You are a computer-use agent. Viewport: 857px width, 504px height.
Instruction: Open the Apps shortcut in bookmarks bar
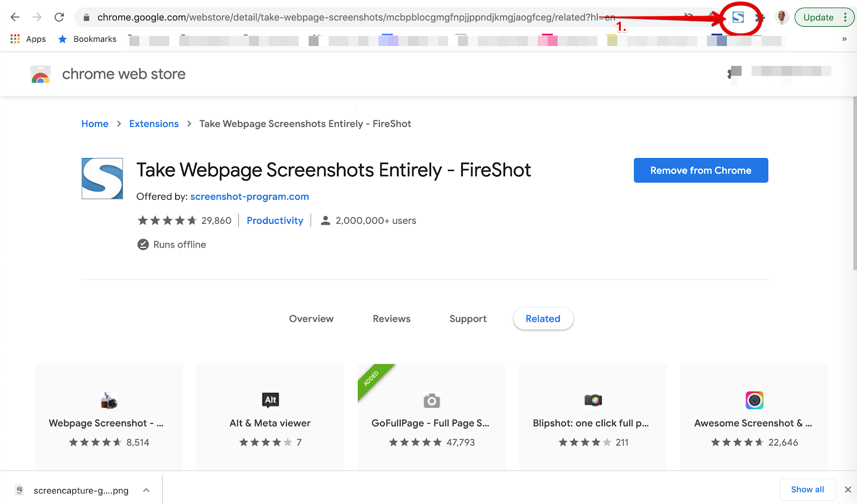click(28, 39)
